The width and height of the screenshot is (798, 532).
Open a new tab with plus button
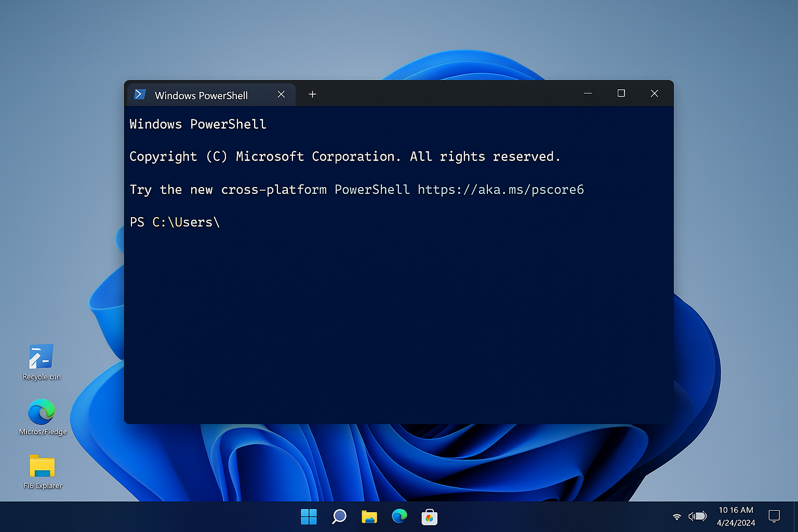(312, 95)
